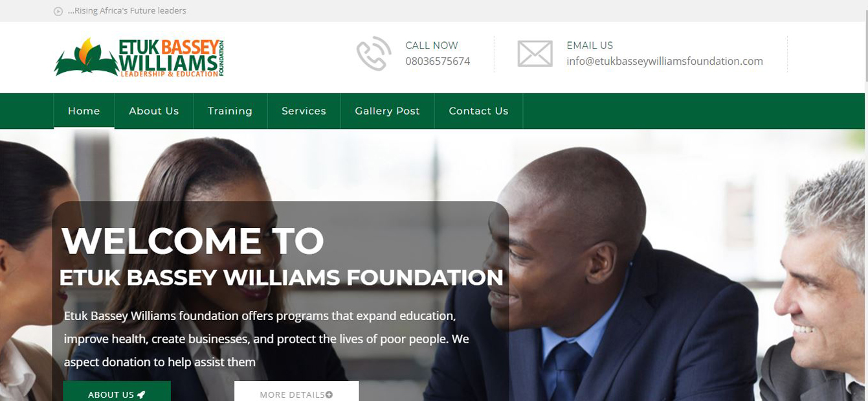Screen dimensions: 868x401
Task: Click the white MORE DETAILS button
Action: pyautogui.click(x=296, y=391)
